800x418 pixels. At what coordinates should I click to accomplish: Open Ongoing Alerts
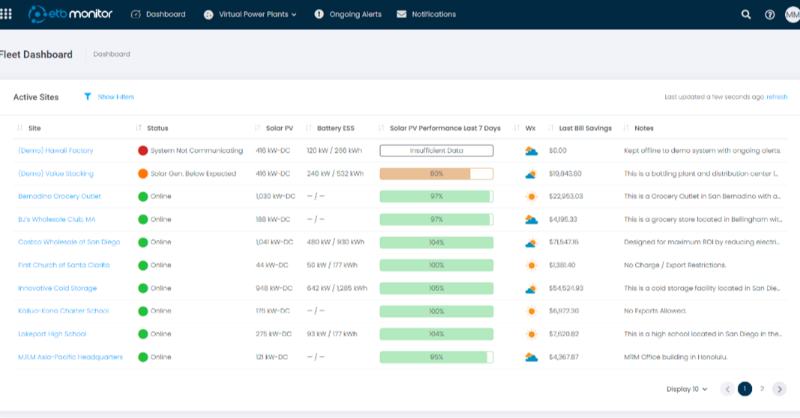[348, 14]
